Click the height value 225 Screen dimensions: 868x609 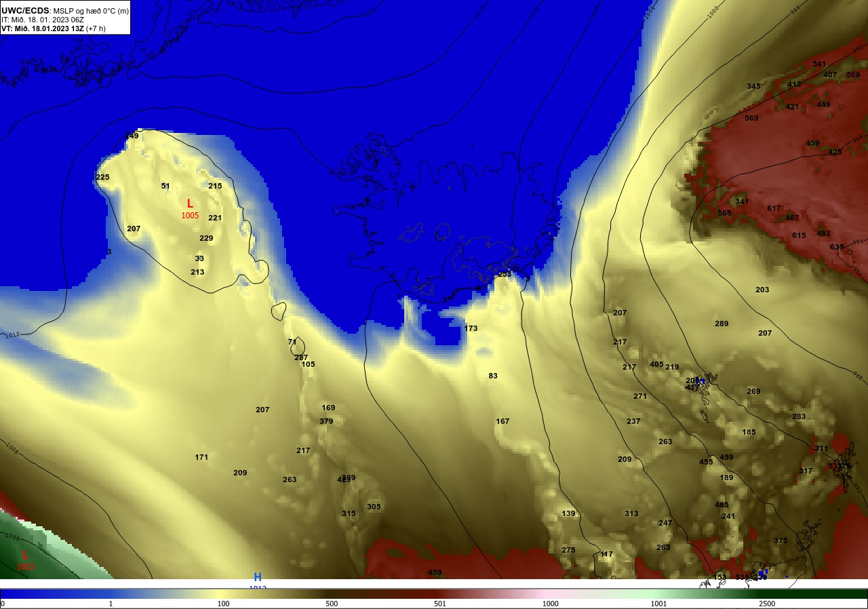[x=102, y=177]
